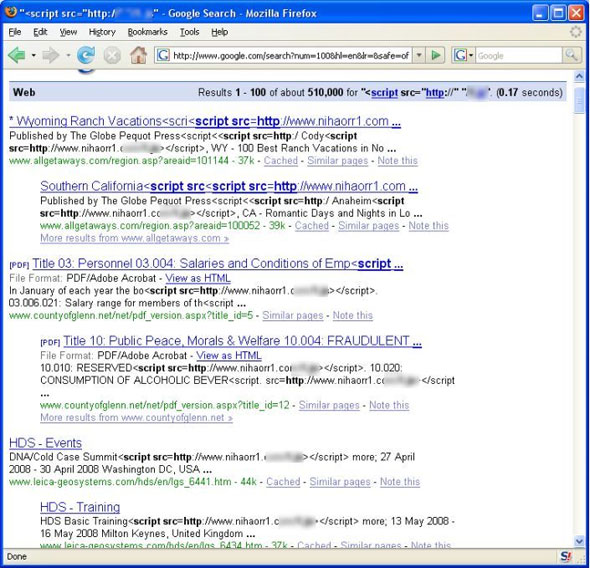Click the http link in results header
The width and height of the screenshot is (590, 568).
click(x=435, y=93)
